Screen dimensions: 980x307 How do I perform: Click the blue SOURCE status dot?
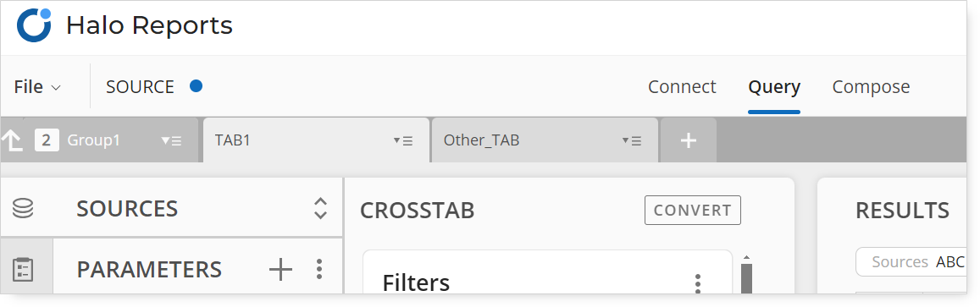coord(197,86)
